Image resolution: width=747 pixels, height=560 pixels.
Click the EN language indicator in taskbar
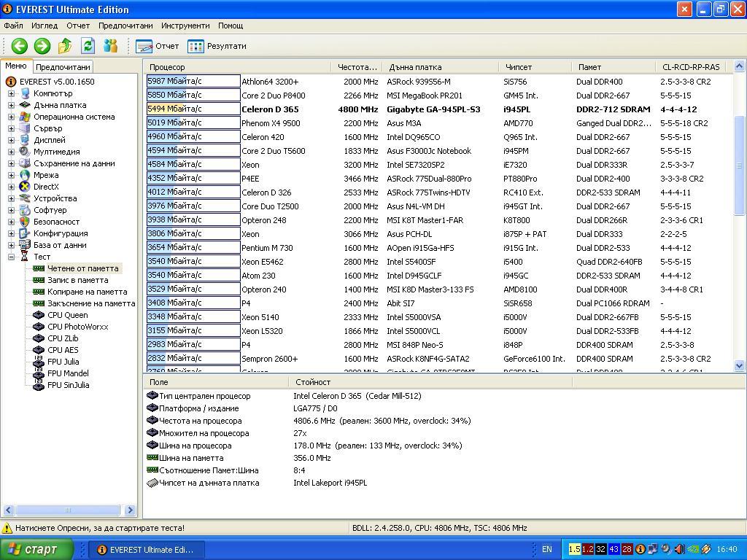[x=547, y=550]
